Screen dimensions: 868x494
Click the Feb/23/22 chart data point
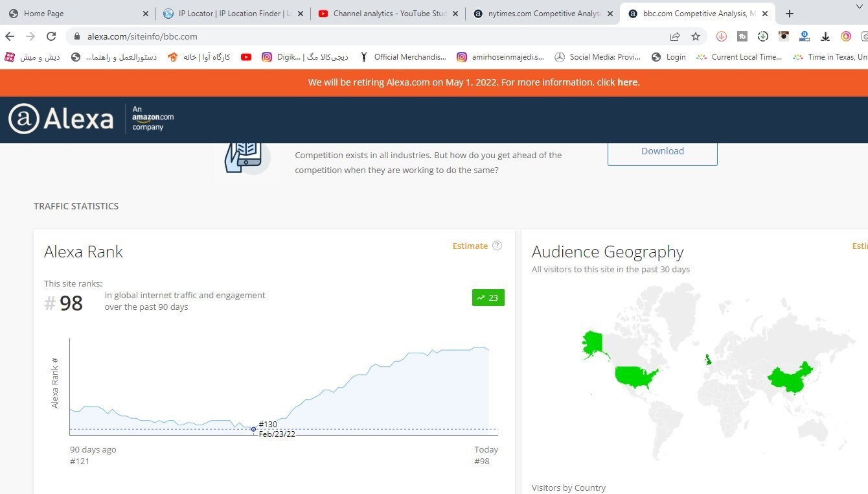click(x=253, y=429)
